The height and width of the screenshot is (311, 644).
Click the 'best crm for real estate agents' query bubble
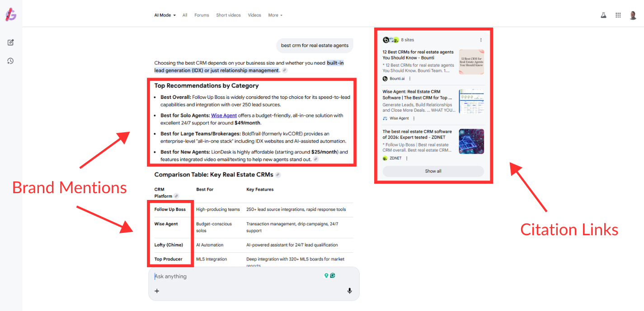tap(315, 45)
